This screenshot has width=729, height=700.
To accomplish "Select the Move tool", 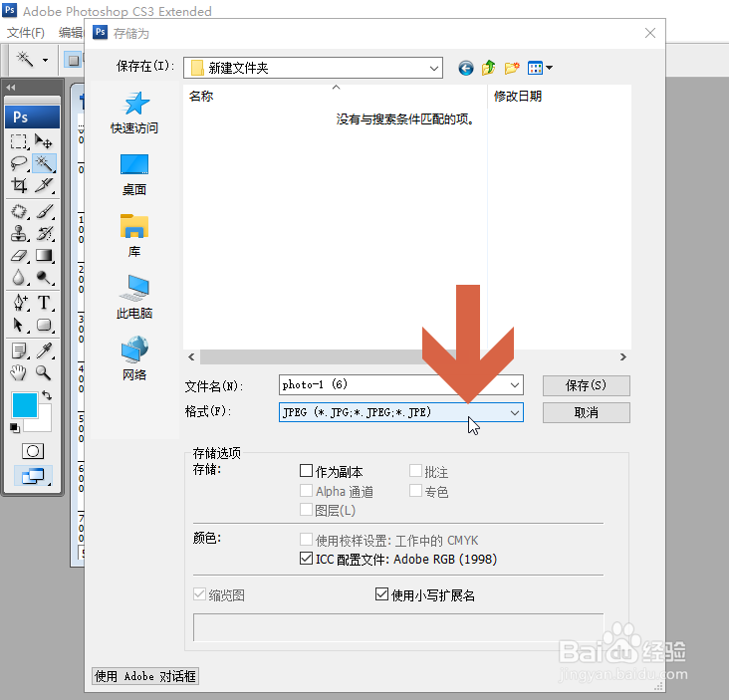I will tap(44, 141).
